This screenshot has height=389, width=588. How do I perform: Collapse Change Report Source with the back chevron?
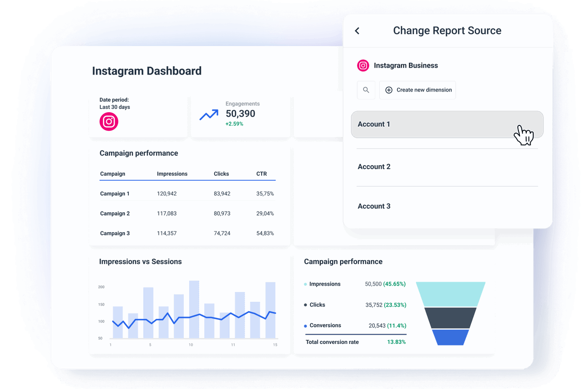point(357,30)
